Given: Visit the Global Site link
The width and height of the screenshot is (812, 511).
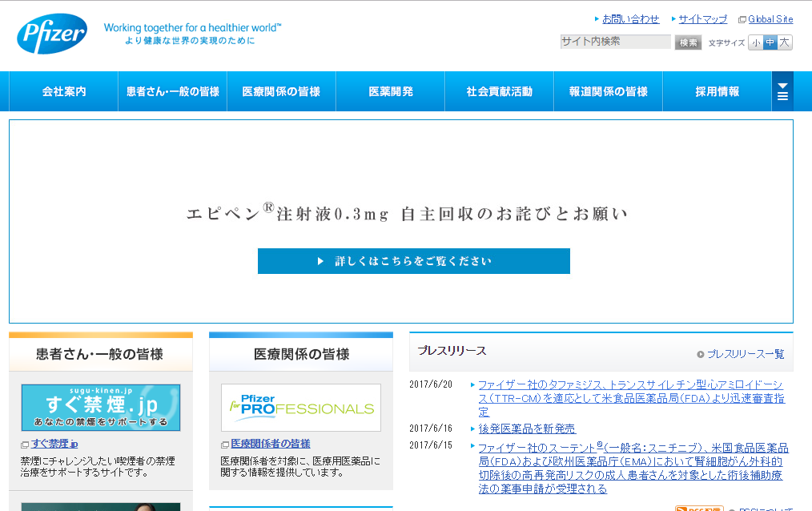Looking at the screenshot, I should tap(770, 19).
